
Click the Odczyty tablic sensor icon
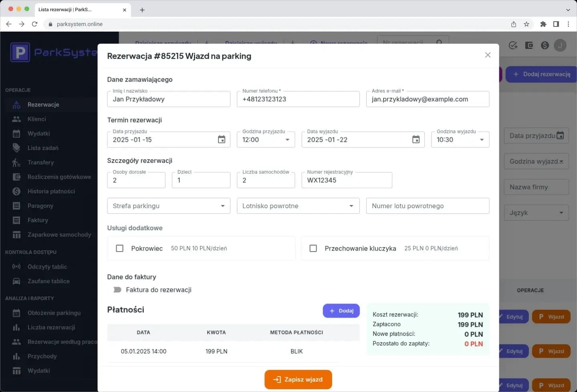(x=16, y=267)
